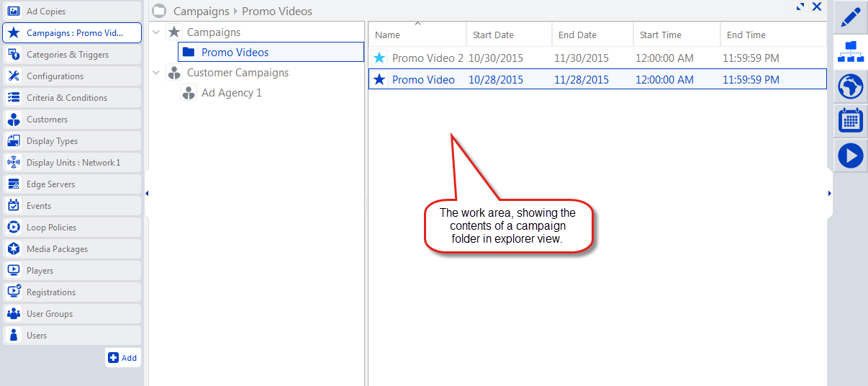Screen dimensions: 868x386
Task: Click the blue play button icon
Action: pyautogui.click(x=850, y=155)
